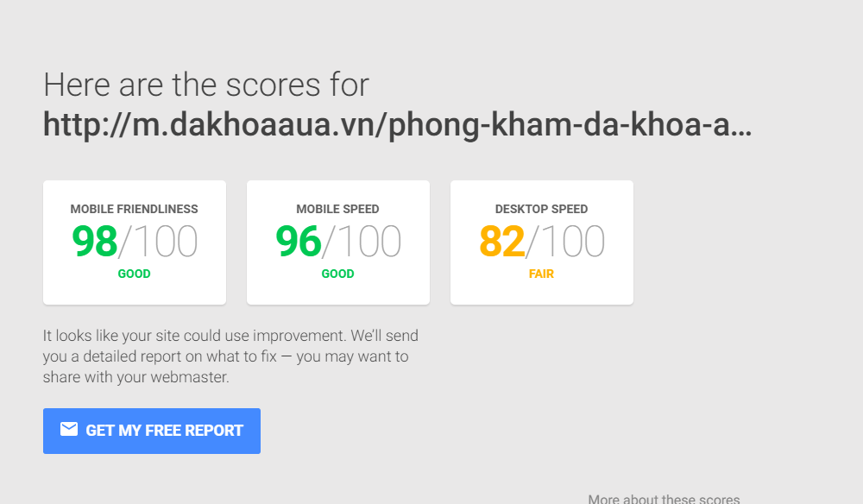Open the More about these scores link

(x=664, y=499)
